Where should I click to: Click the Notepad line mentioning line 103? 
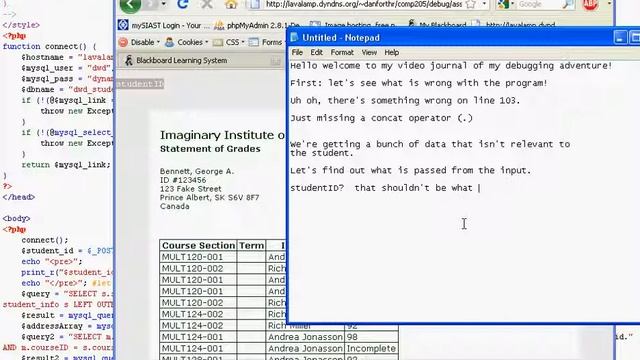(x=405, y=100)
